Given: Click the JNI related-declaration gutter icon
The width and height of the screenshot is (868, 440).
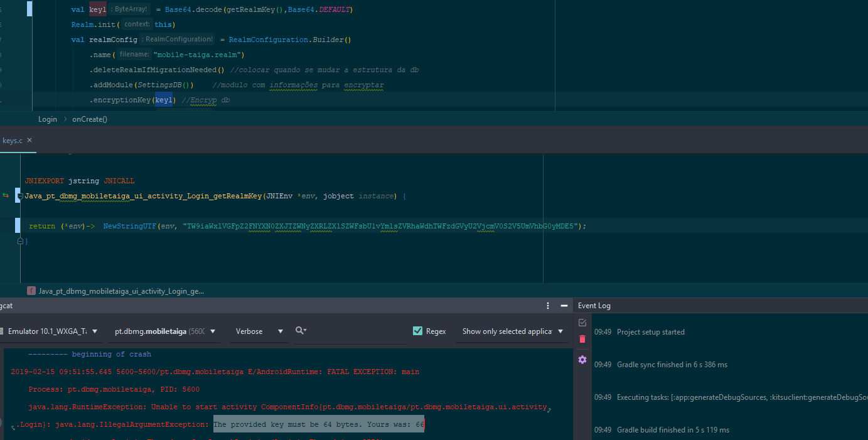Looking at the screenshot, I should click(6, 196).
